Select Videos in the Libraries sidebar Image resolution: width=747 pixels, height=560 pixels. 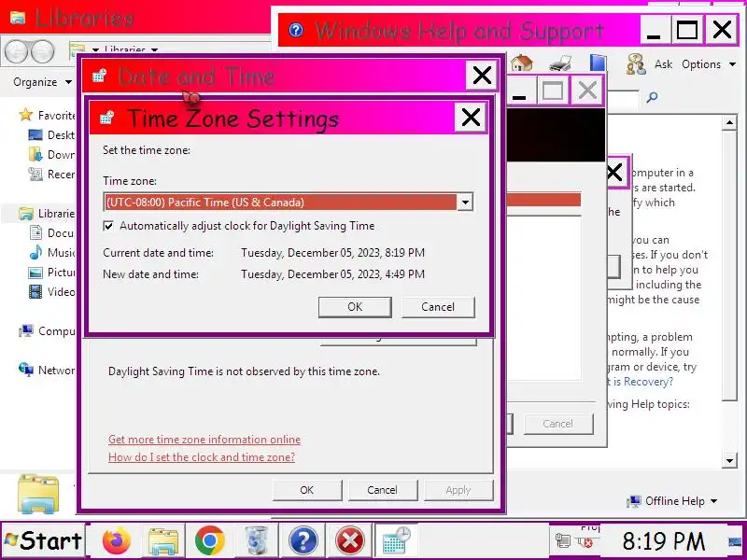pyautogui.click(x=51, y=291)
